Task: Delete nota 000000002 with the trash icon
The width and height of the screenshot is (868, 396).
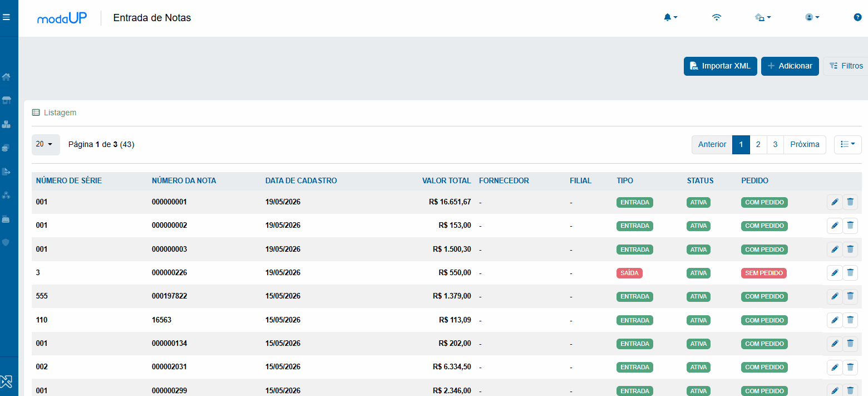Action: click(850, 226)
